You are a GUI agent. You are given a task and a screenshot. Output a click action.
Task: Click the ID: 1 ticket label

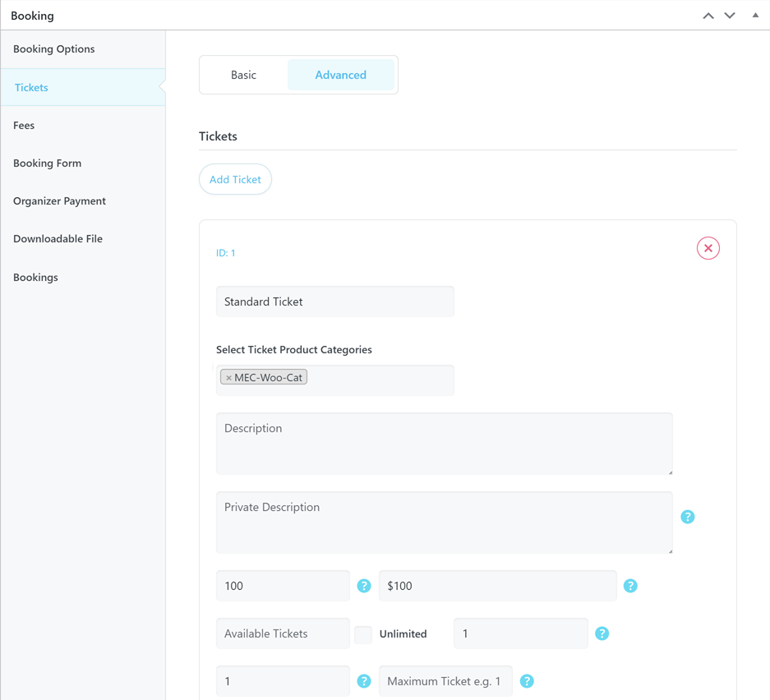coord(226,253)
